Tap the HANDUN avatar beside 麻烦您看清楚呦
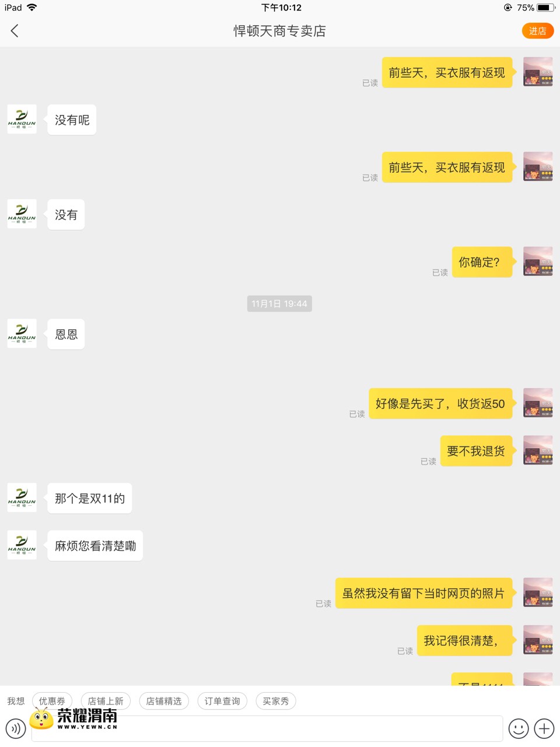560x747 pixels. [x=22, y=544]
